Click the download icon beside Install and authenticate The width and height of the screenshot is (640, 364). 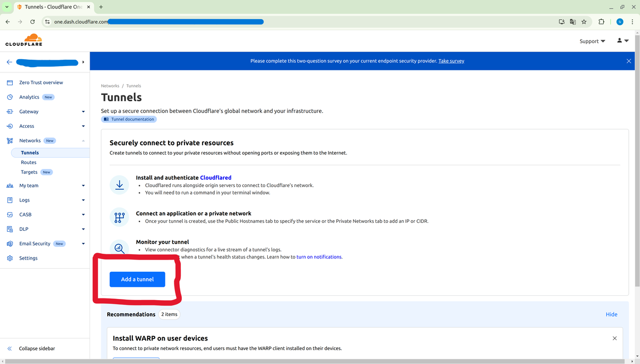[119, 185]
